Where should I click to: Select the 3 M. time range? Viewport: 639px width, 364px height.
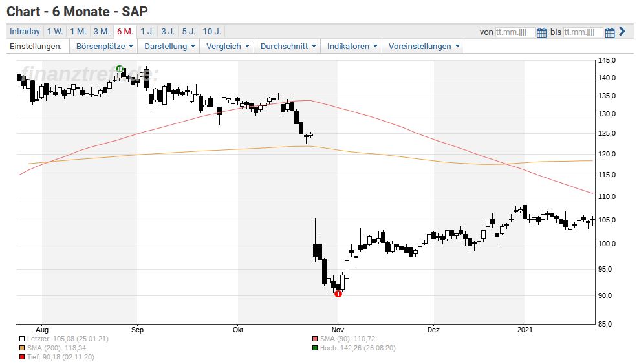pyautogui.click(x=102, y=31)
